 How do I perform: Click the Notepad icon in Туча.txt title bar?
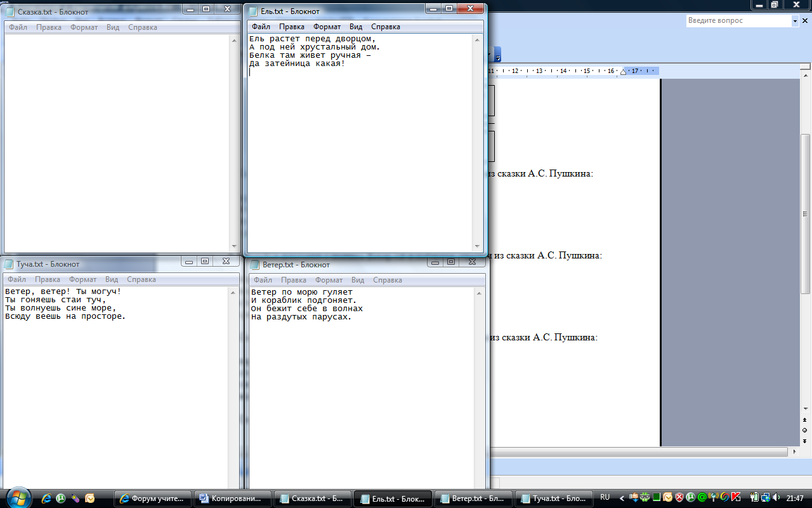coord(9,264)
